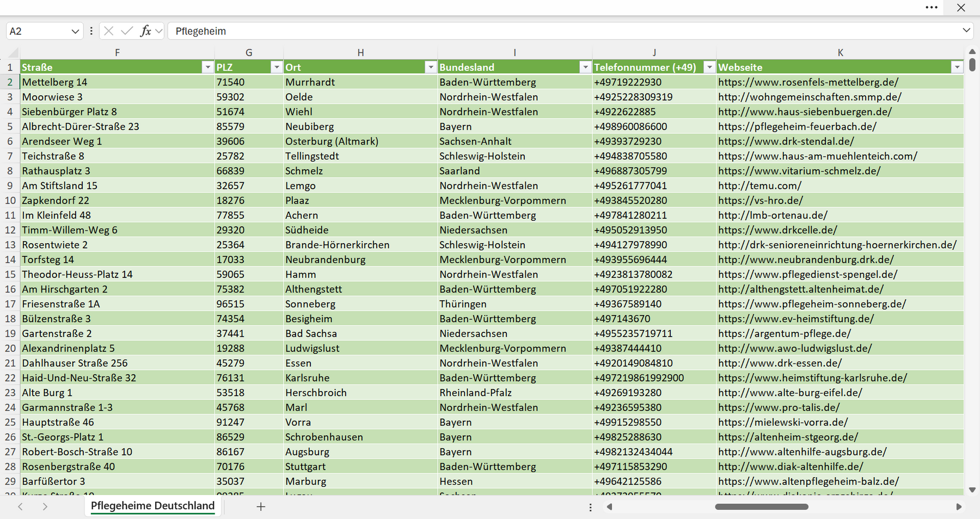This screenshot has width=980, height=519.
Task: Go to next sheet with right arrow
Action: [x=45, y=506]
